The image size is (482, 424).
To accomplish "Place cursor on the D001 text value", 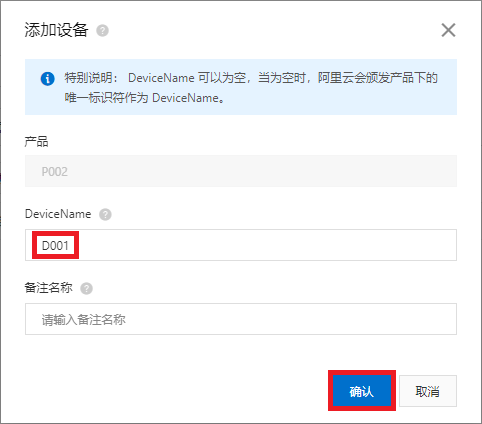I will click(x=55, y=246).
